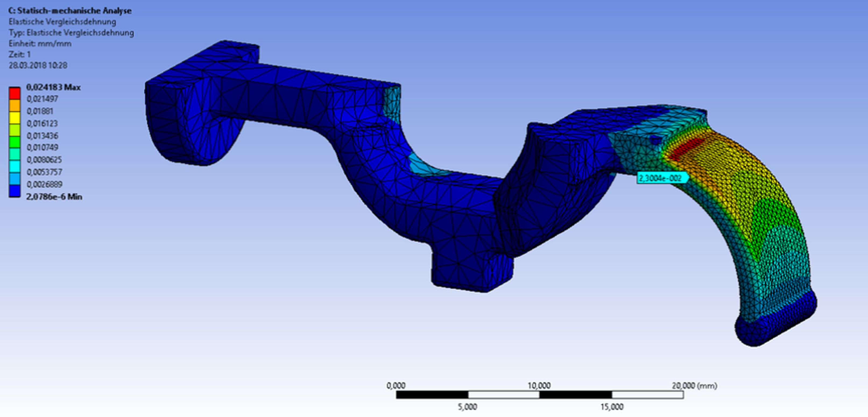Click the date stamp 28.03.2018 10:28
The width and height of the screenshot is (868, 417).
coord(38,65)
